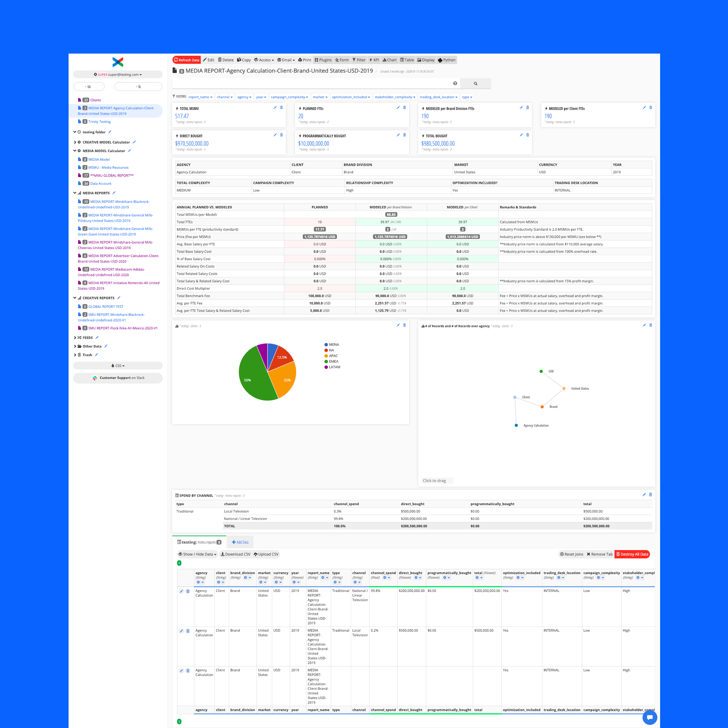Open the Python toolbar item
This screenshot has height=728, width=728.
point(447,60)
